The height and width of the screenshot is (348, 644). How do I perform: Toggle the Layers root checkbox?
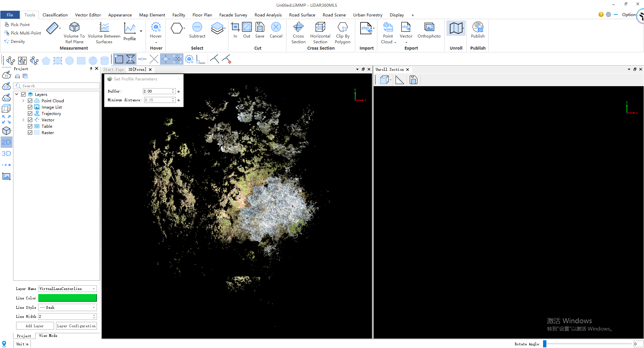pos(23,94)
